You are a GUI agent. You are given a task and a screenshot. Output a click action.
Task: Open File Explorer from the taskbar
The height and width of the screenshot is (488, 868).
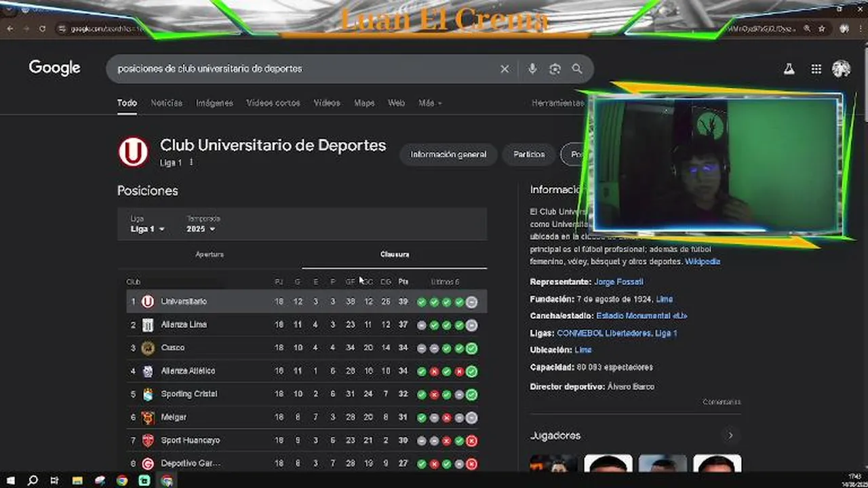(x=77, y=481)
